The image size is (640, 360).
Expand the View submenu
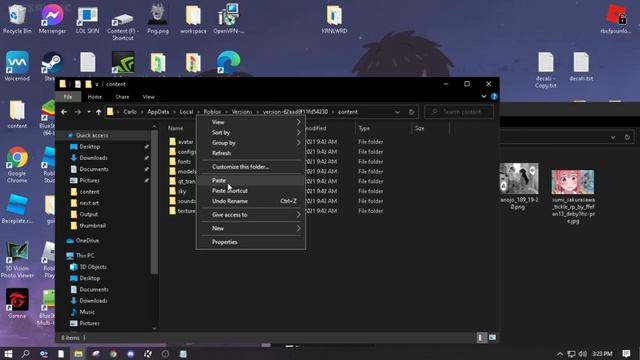click(251, 122)
